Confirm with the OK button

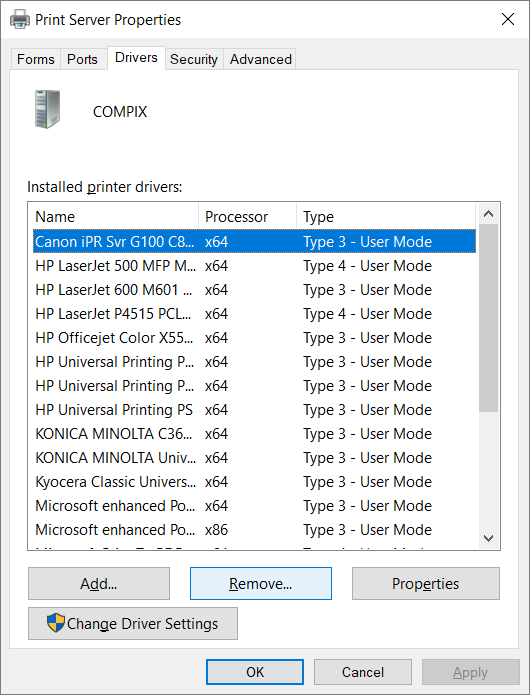255,672
